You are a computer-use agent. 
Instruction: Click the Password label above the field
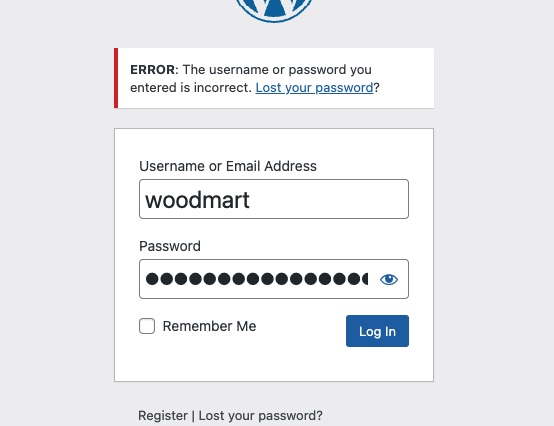(170, 246)
